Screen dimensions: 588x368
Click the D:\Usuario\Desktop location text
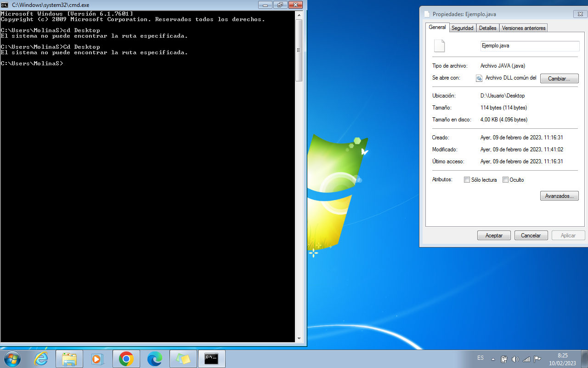pos(503,96)
